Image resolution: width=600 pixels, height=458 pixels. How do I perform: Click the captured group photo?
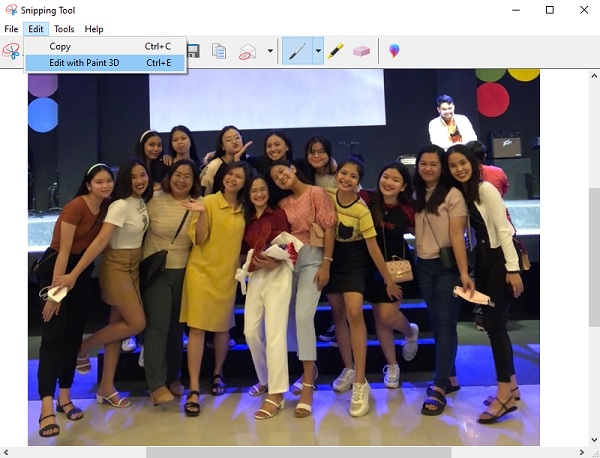point(284,257)
